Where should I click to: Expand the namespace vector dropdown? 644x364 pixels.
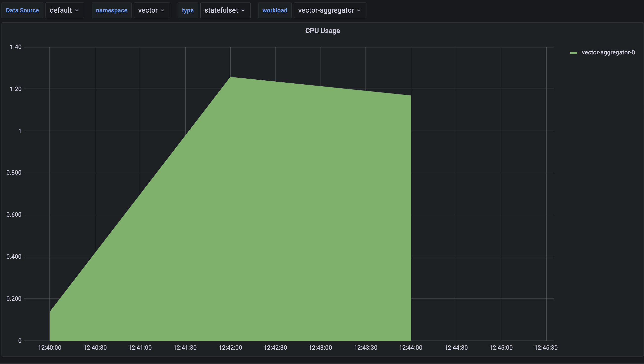pos(152,10)
